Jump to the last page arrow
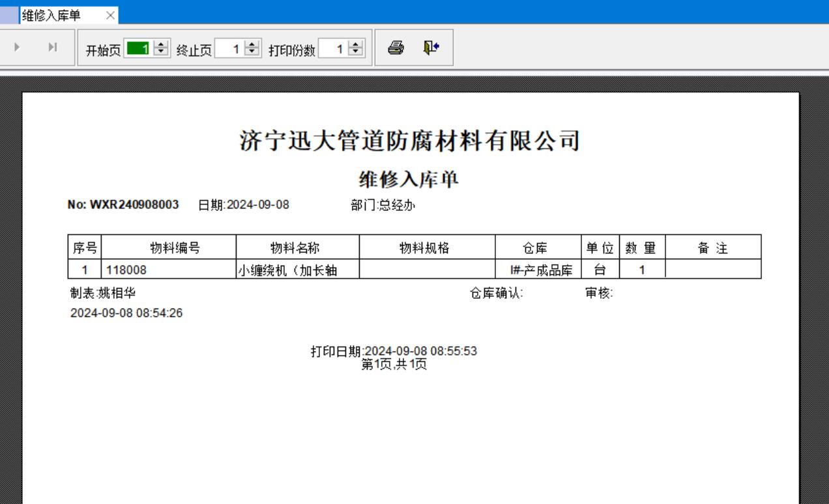The width and height of the screenshot is (829, 504). tap(53, 48)
